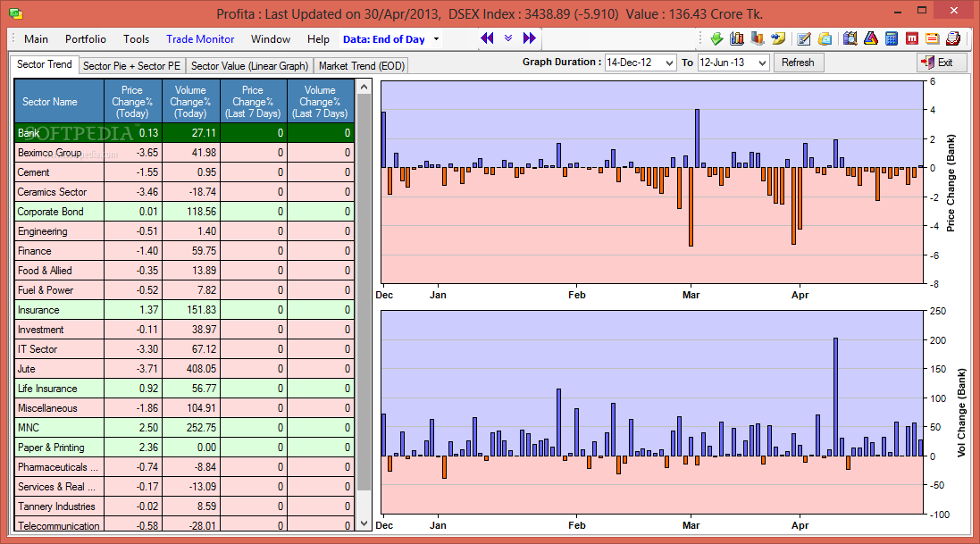Select the Cement sector row

tap(184, 172)
